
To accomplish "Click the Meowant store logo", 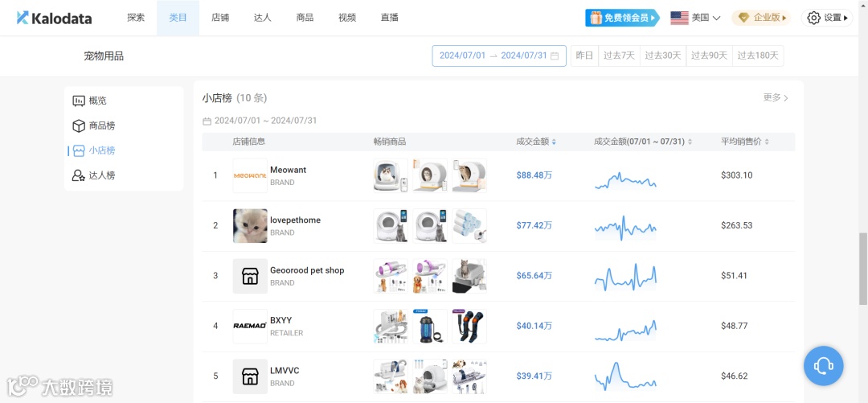I will pos(250,175).
